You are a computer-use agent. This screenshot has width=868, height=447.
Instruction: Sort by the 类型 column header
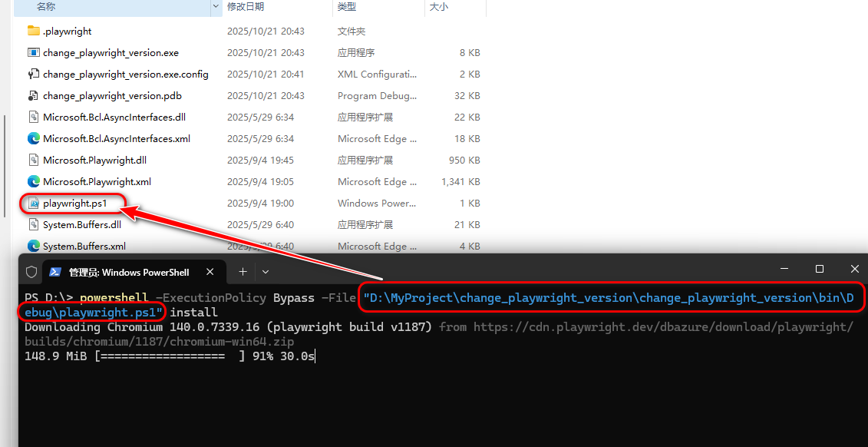(x=347, y=7)
